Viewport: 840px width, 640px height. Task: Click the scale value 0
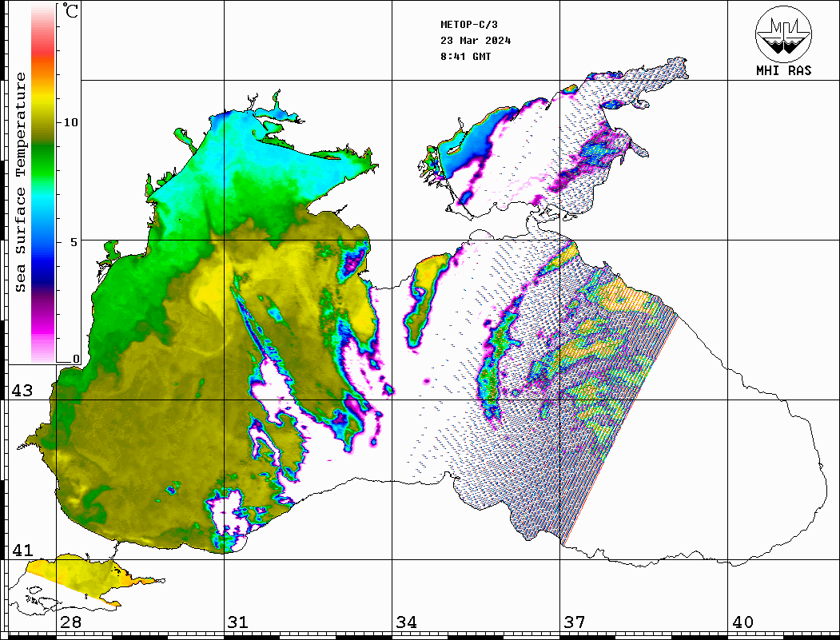pos(76,360)
